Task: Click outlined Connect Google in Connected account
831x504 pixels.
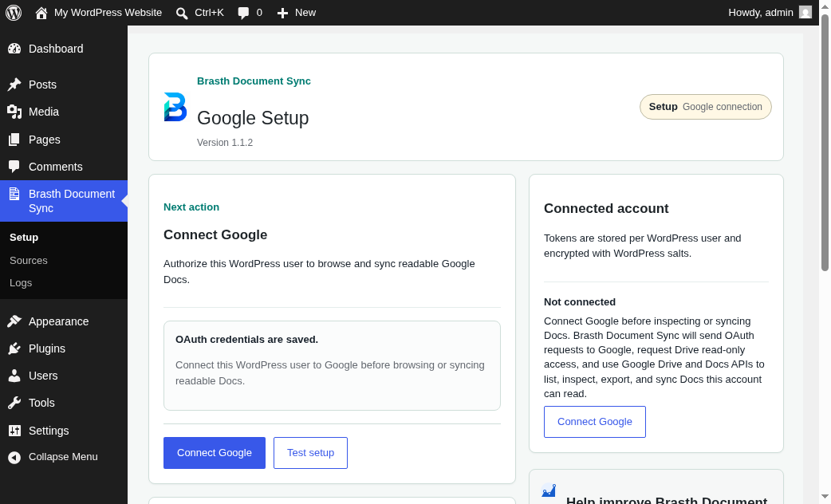Action: [x=595, y=422]
